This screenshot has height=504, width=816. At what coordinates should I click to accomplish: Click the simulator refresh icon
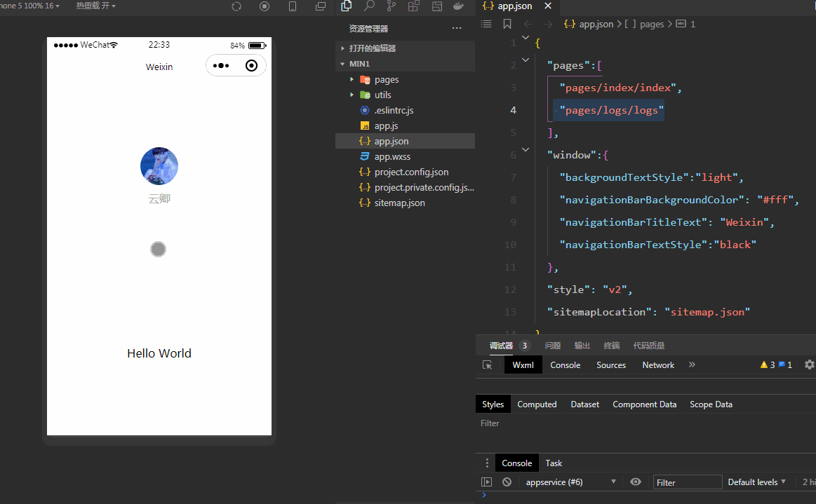(236, 6)
